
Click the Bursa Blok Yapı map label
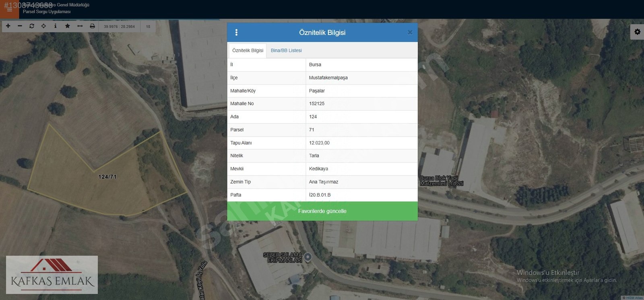point(442,181)
